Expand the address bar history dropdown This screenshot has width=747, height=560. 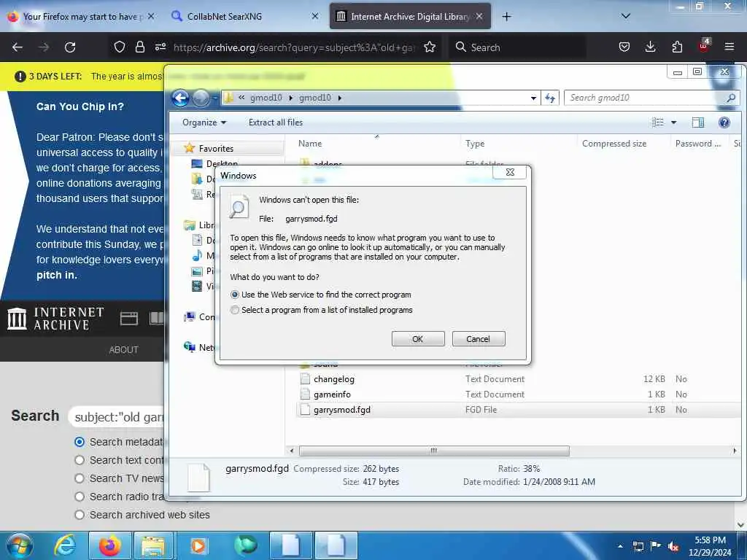[x=533, y=98]
